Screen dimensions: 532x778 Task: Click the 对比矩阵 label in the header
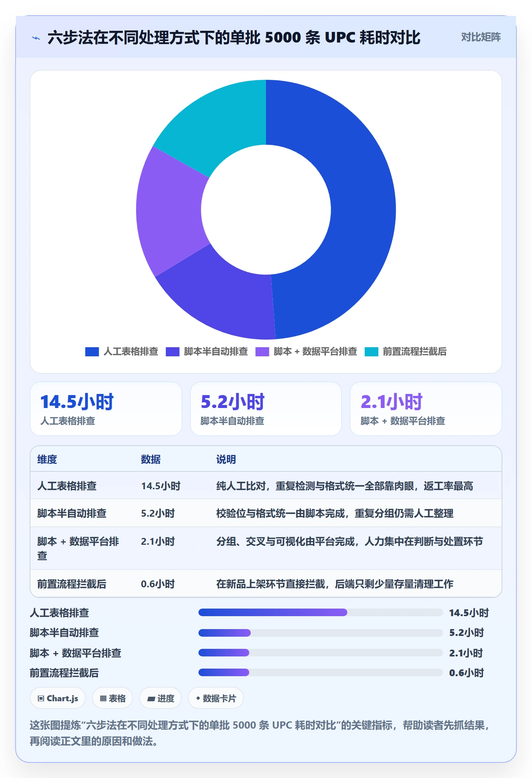(x=481, y=37)
